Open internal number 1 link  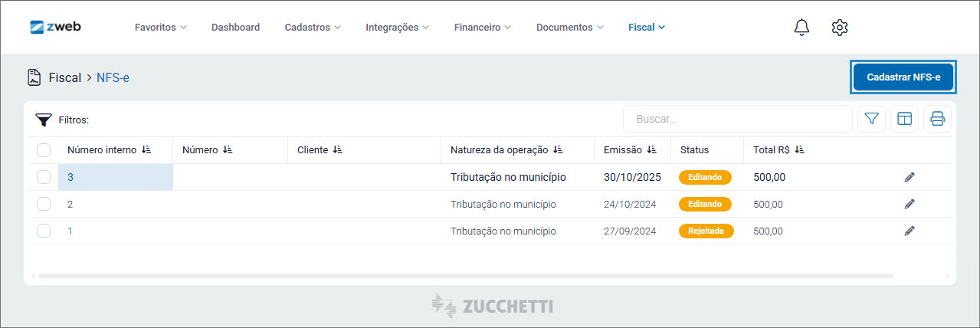pos(70,231)
